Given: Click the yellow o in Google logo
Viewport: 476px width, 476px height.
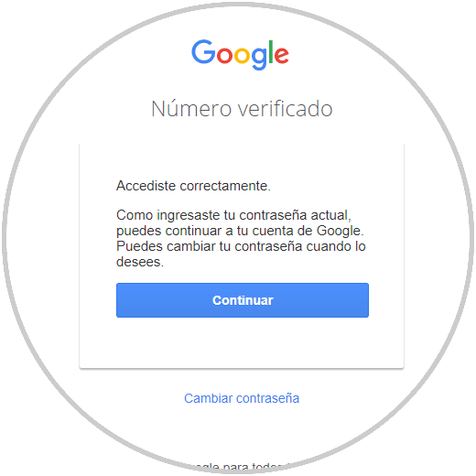Looking at the screenshot, I should 242,55.
